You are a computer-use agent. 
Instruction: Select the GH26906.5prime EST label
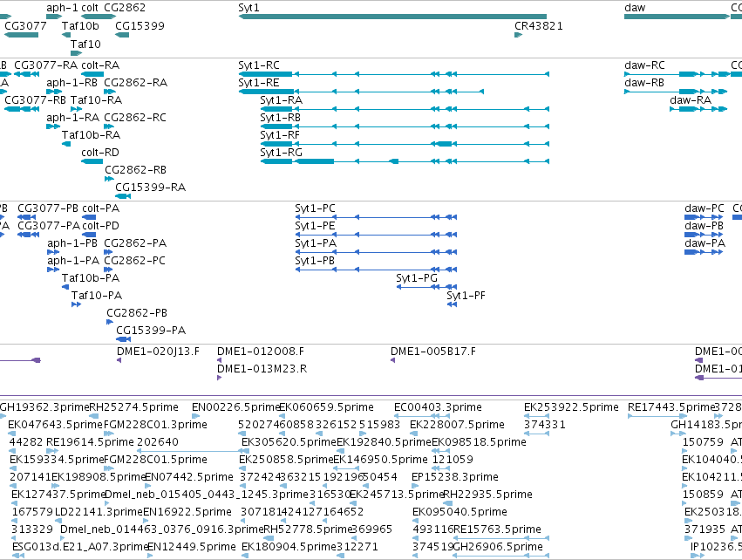tap(498, 547)
